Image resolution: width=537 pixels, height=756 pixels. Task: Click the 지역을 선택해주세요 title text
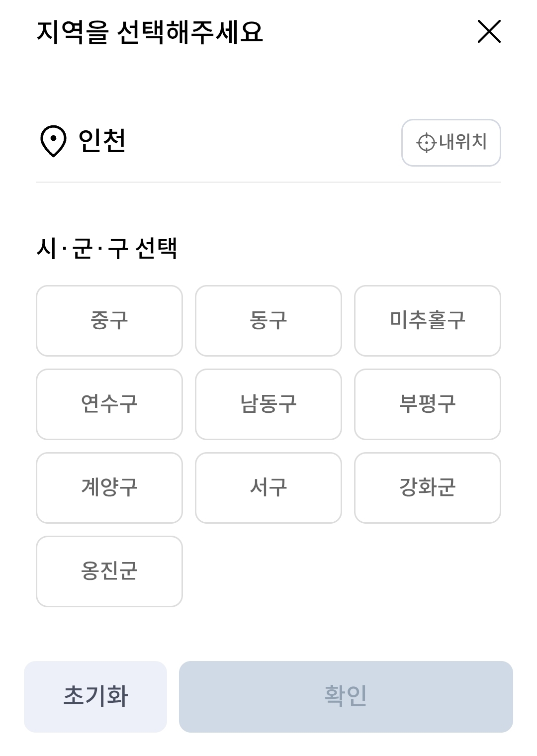[x=150, y=32]
